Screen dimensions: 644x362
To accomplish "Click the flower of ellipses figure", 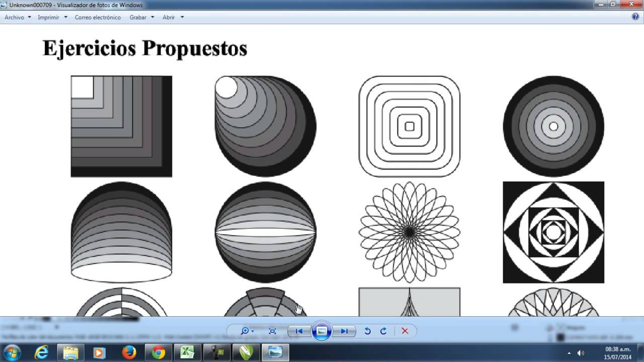I will point(410,232).
